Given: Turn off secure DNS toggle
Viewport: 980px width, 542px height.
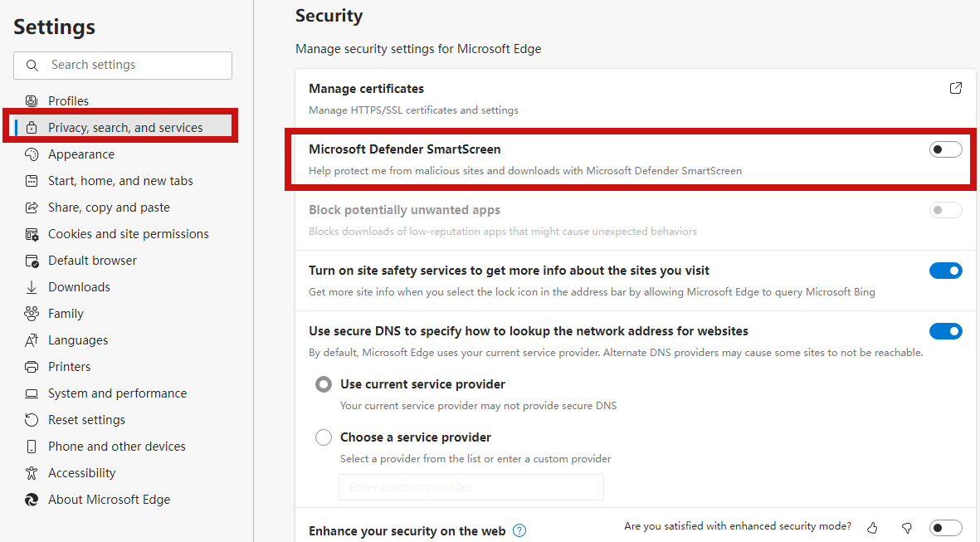Looking at the screenshot, I should [x=945, y=330].
